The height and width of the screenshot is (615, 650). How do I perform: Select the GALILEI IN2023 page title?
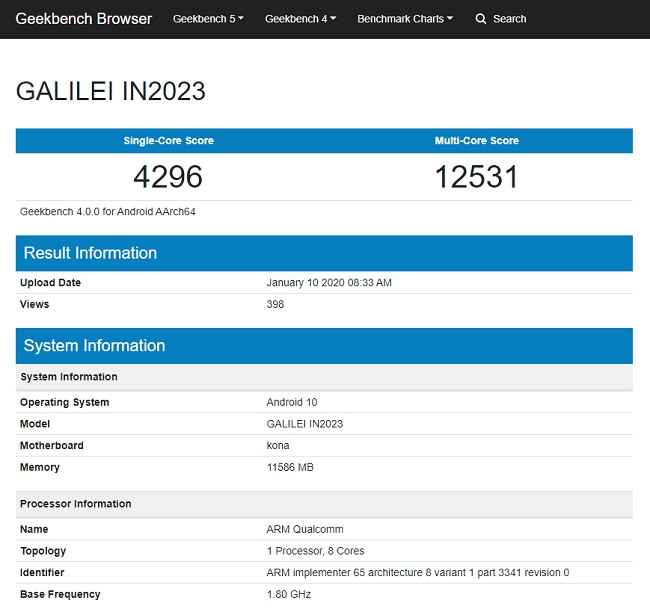pos(111,91)
